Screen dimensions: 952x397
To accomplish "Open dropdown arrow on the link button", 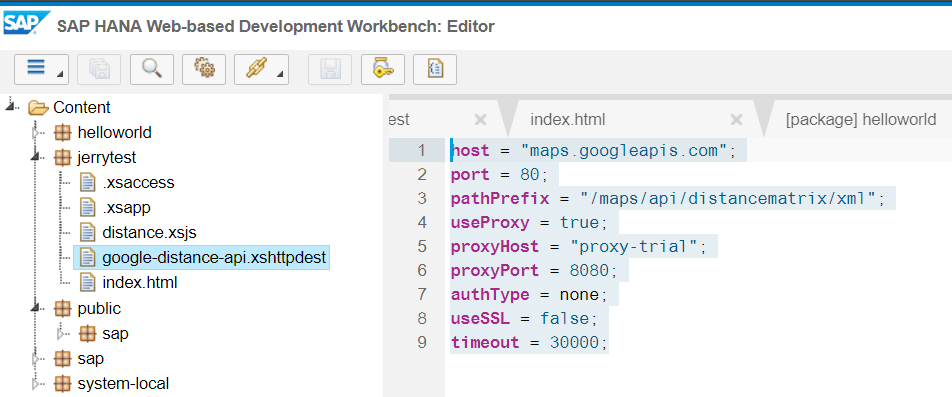I will [x=280, y=75].
